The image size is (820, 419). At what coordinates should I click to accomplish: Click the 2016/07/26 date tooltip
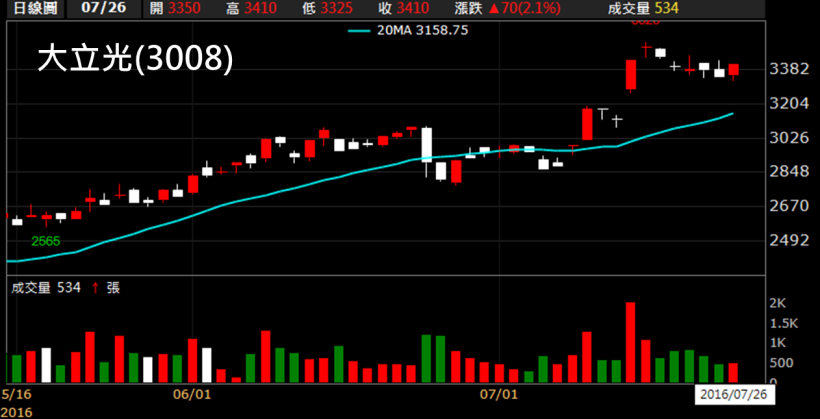coord(734,394)
